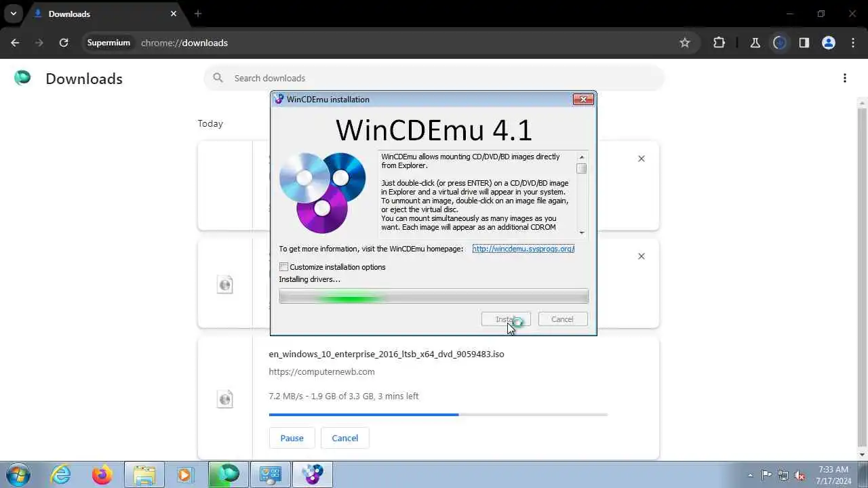The height and width of the screenshot is (488, 868).
Task: Close the WinCDEmu installation dialog
Action: click(583, 99)
